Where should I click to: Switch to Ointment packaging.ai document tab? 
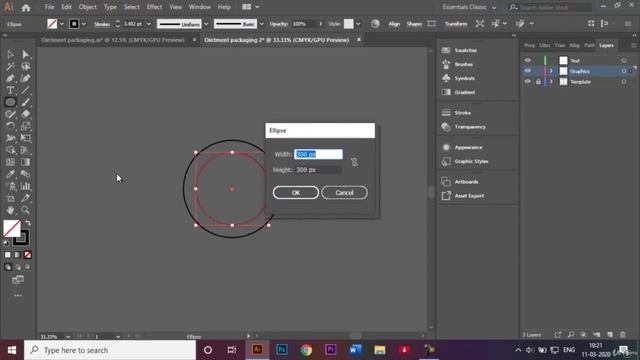[113, 40]
